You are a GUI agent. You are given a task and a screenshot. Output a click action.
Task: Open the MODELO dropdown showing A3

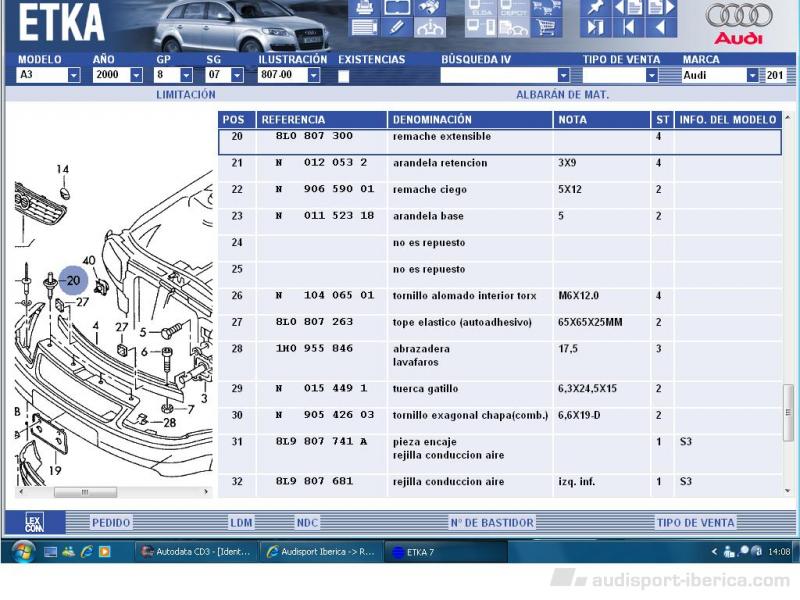[74, 75]
